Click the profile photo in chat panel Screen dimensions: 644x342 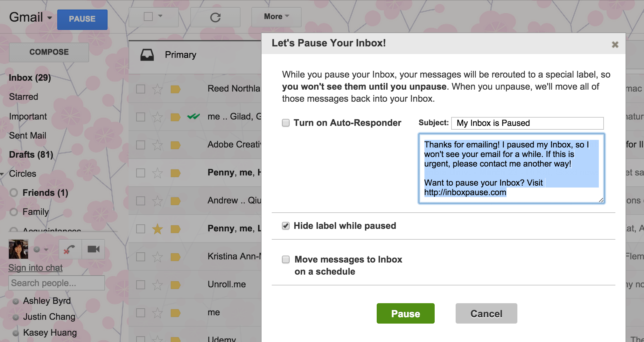[18, 249]
